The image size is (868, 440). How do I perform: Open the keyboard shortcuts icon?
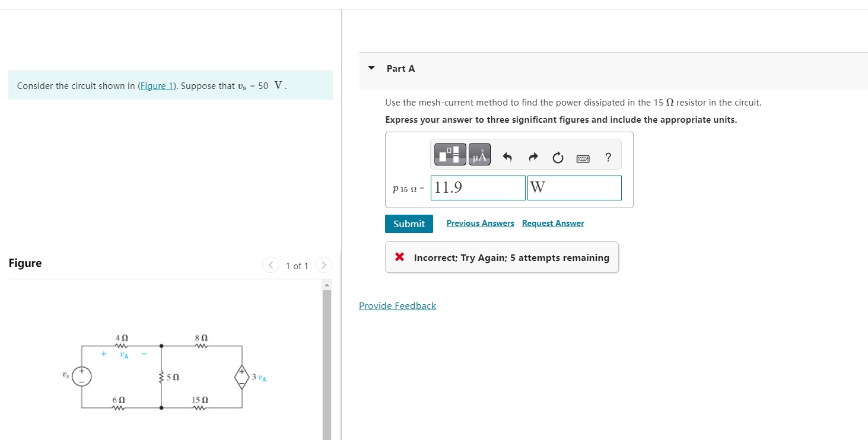(582, 158)
